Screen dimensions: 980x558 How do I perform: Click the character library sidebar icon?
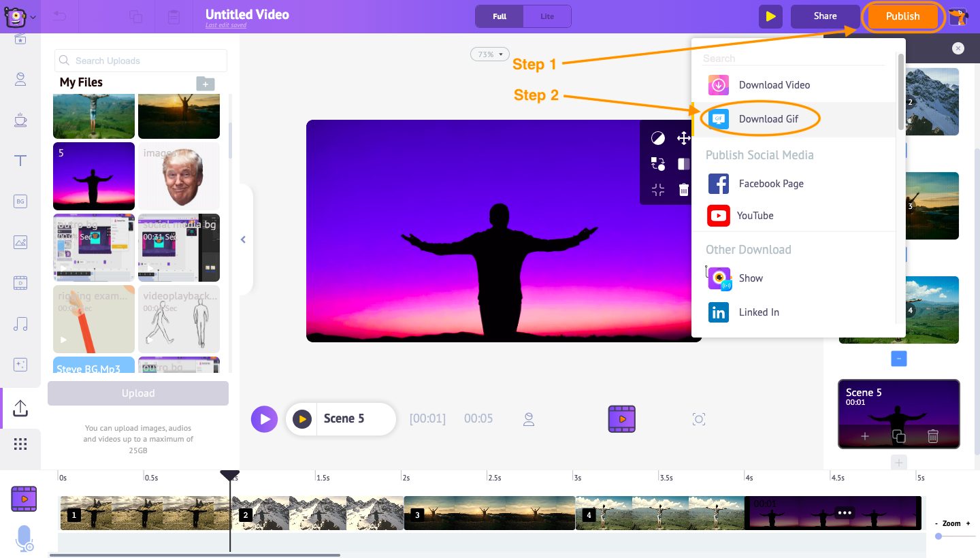[20, 80]
